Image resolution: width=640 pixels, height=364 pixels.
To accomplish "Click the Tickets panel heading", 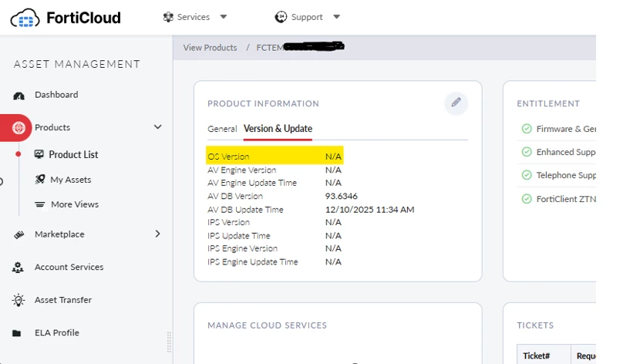I will [535, 325].
